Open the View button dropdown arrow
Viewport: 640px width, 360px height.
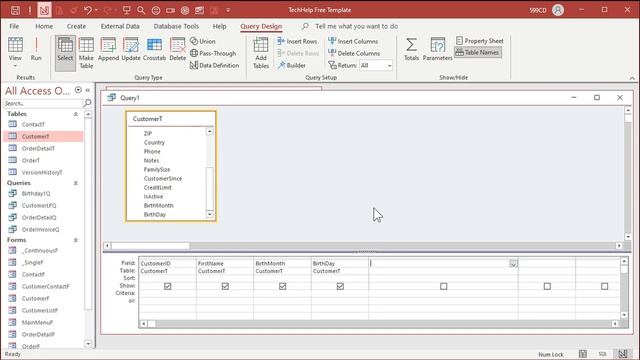pos(15,66)
